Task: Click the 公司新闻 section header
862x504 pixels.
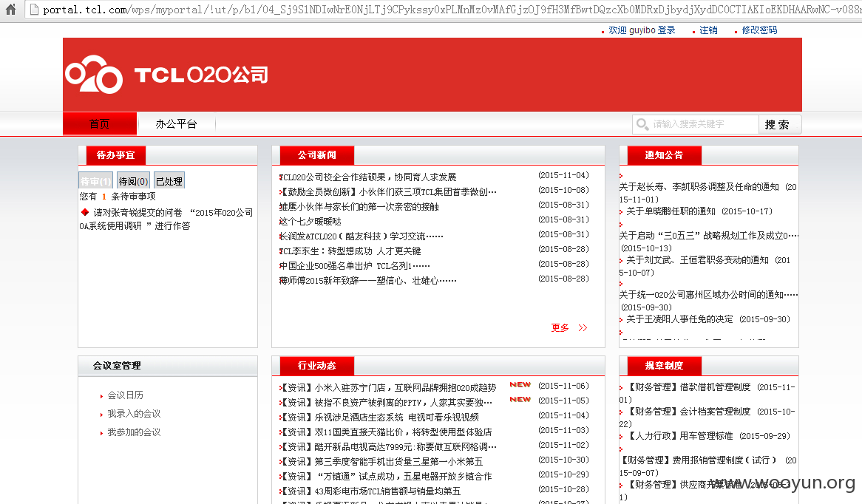Action: pos(316,155)
